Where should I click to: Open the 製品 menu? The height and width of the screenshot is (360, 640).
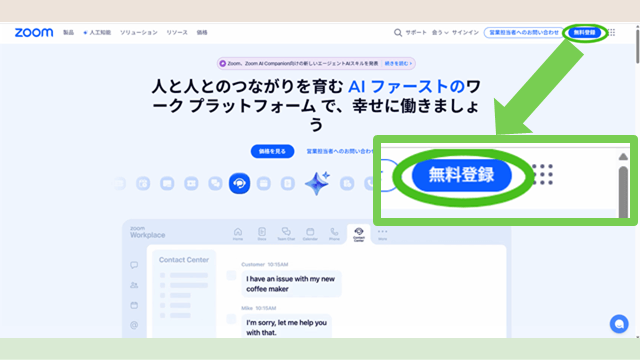coord(69,33)
